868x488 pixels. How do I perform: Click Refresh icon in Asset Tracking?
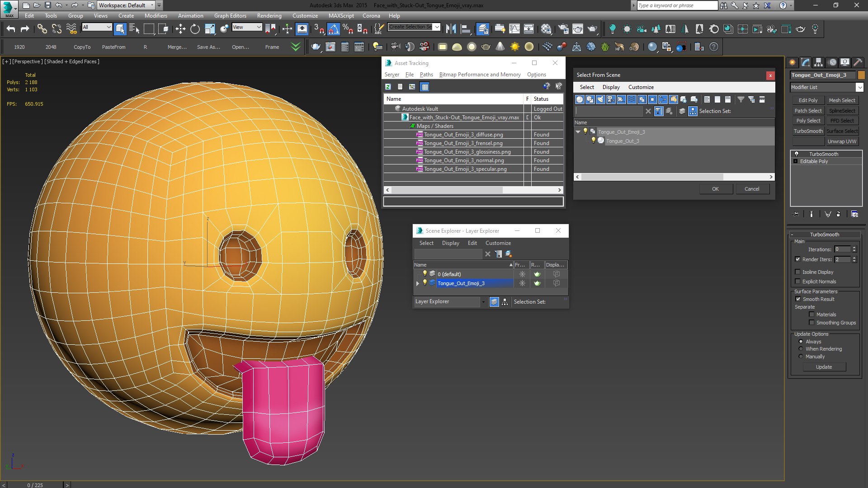pos(388,87)
